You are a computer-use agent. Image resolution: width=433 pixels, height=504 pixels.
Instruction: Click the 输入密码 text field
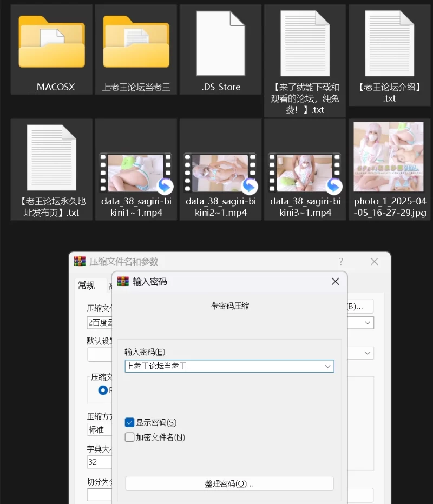tap(222, 366)
